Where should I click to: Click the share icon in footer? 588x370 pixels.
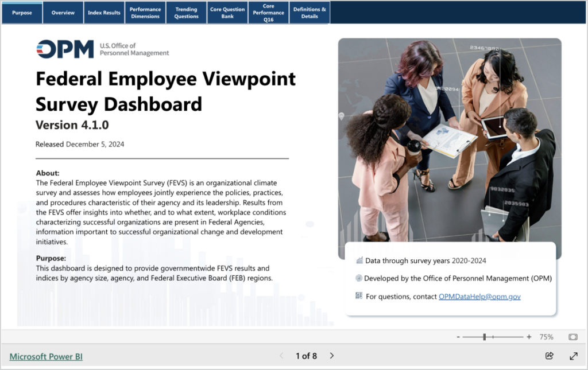[549, 356]
